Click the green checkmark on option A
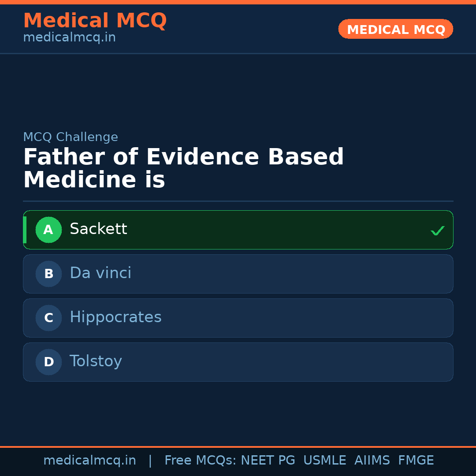476x476 pixels. click(x=438, y=230)
